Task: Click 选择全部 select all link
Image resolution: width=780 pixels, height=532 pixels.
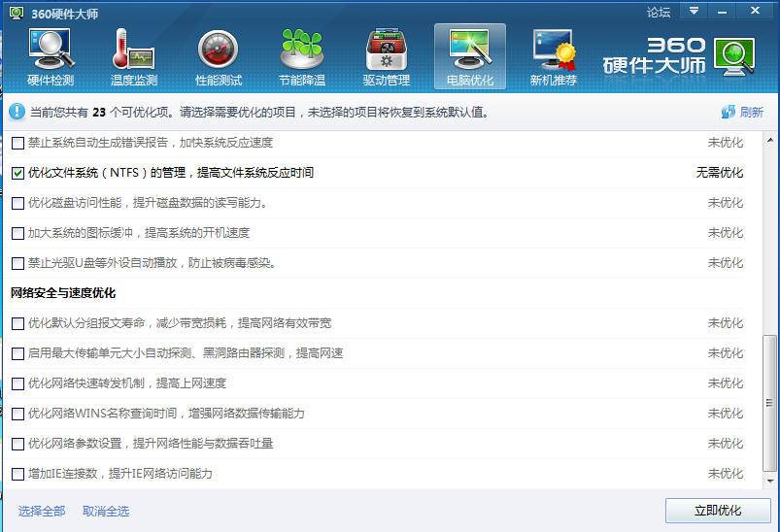Action: [x=42, y=511]
